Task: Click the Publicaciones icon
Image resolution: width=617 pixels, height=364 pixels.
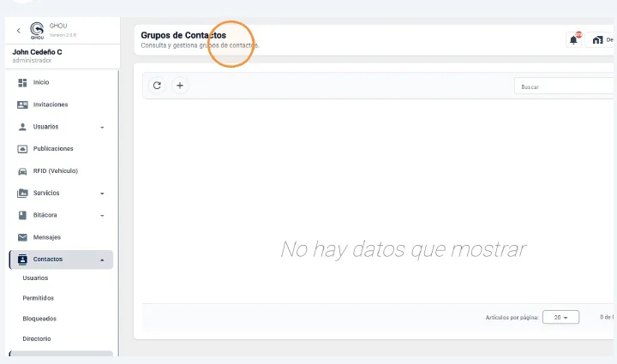Action: [22, 149]
